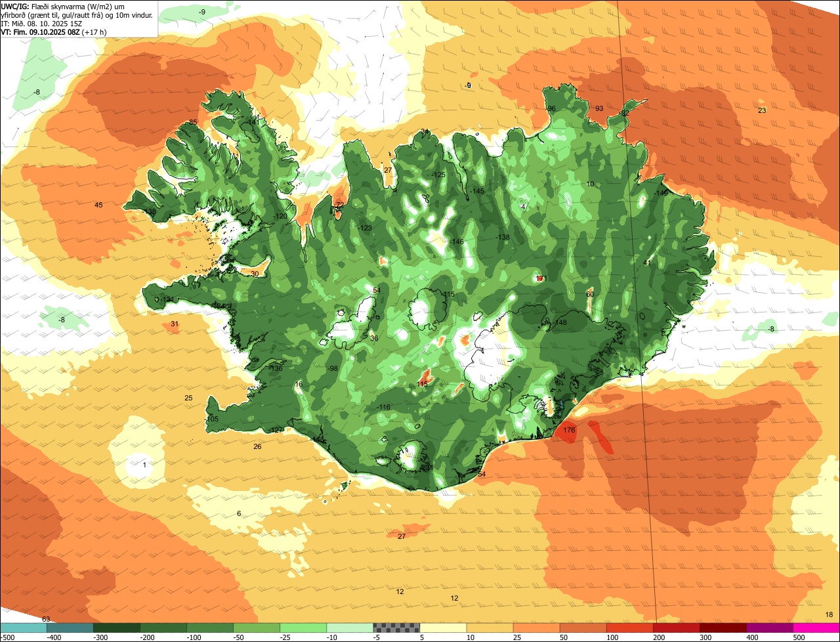Click the 25 to 50 orange legend swatch

536,628
